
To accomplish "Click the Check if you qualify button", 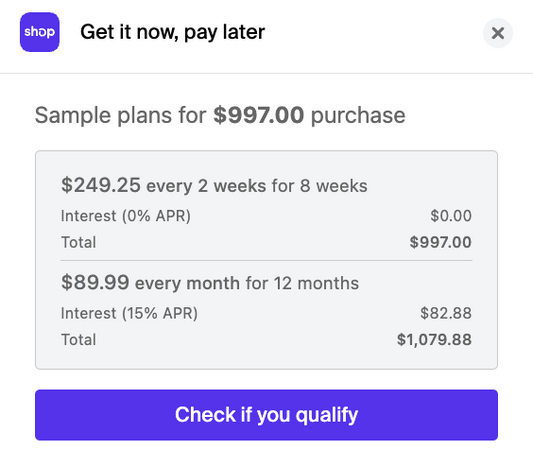I will pyautogui.click(x=266, y=415).
